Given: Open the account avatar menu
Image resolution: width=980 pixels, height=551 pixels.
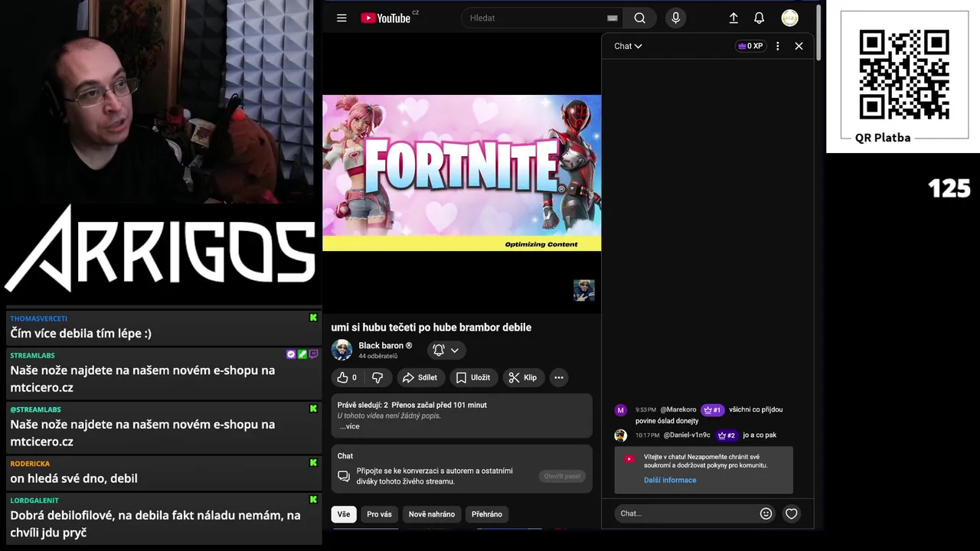Looking at the screenshot, I should click(789, 18).
